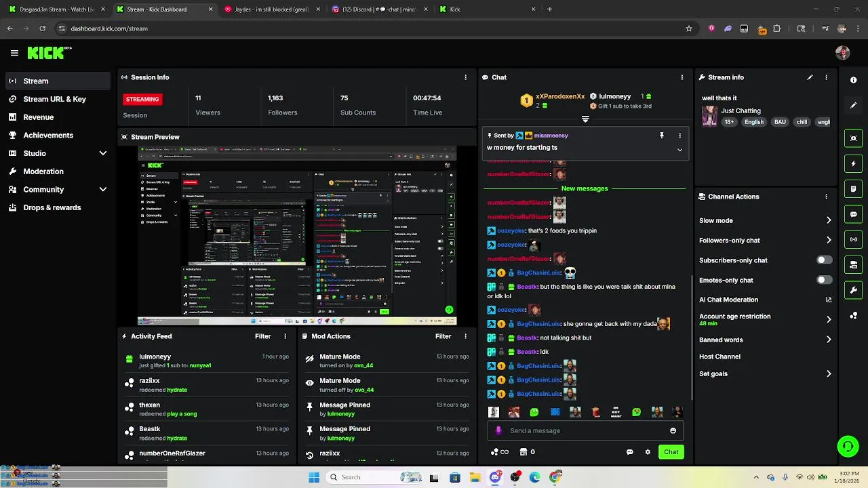Open chat settings gear icon
868x488 pixels.
tap(648, 452)
